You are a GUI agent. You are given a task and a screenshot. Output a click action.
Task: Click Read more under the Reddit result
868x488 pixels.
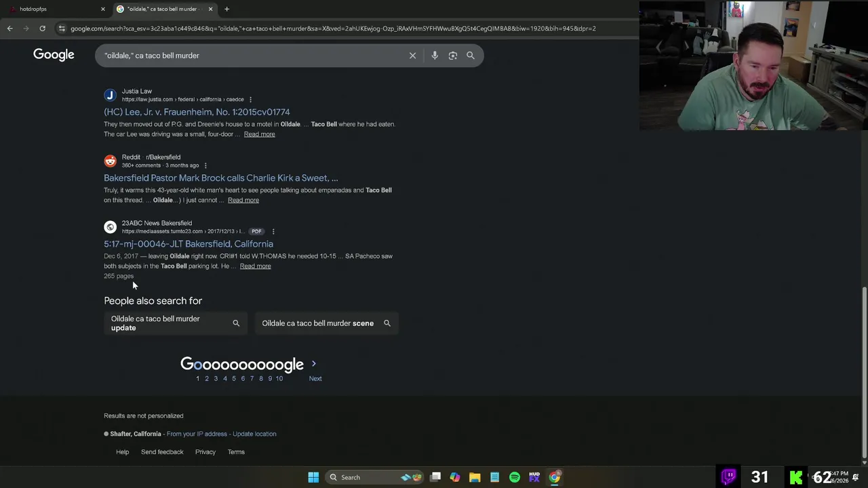pyautogui.click(x=243, y=200)
